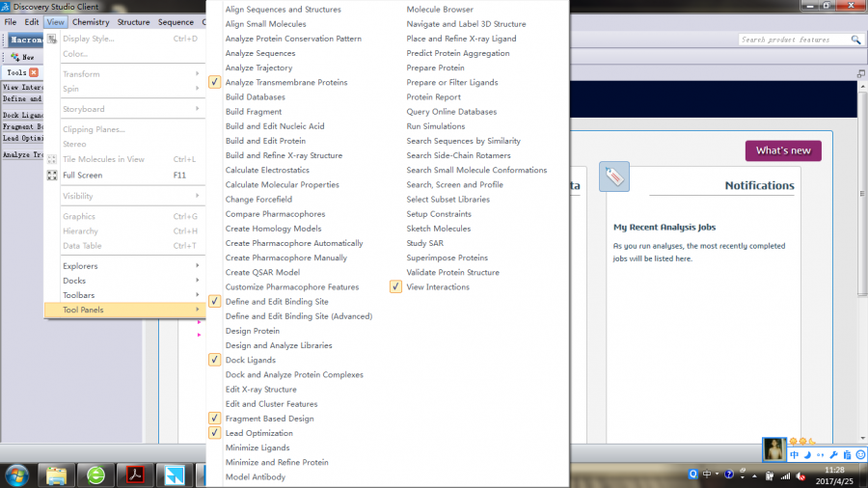868x488 pixels.
Task: Uncheck View Interactions tool panel
Action: point(395,287)
